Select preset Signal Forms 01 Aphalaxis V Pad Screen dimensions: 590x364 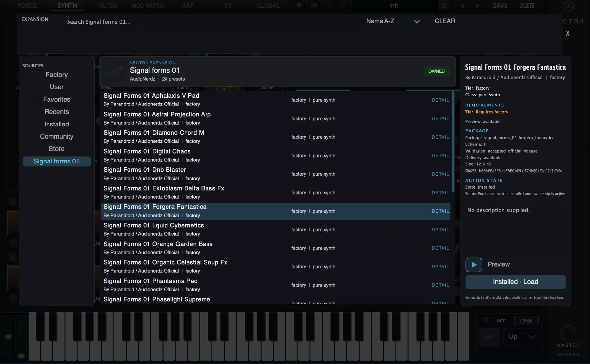(x=276, y=100)
